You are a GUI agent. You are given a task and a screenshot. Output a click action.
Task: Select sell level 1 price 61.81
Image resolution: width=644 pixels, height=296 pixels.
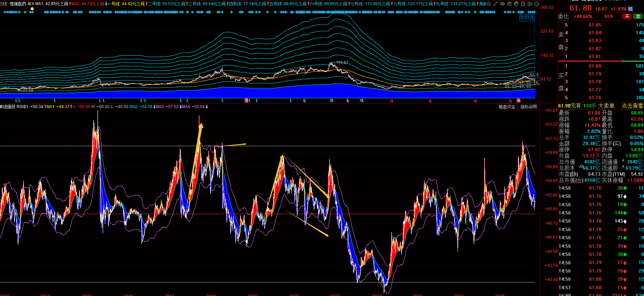coord(595,56)
